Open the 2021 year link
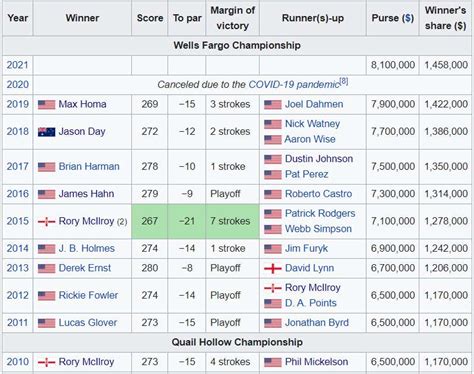Image resolution: width=474 pixels, height=374 pixels. (17, 65)
